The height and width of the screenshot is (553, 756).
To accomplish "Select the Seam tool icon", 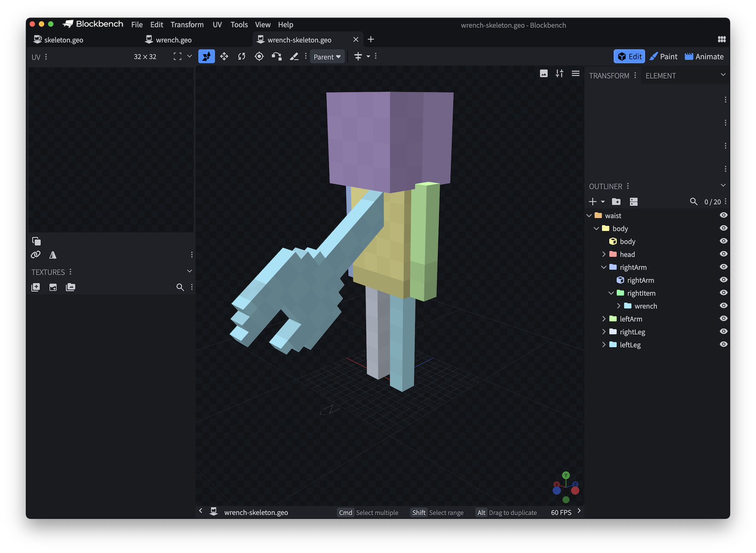I will coord(294,56).
